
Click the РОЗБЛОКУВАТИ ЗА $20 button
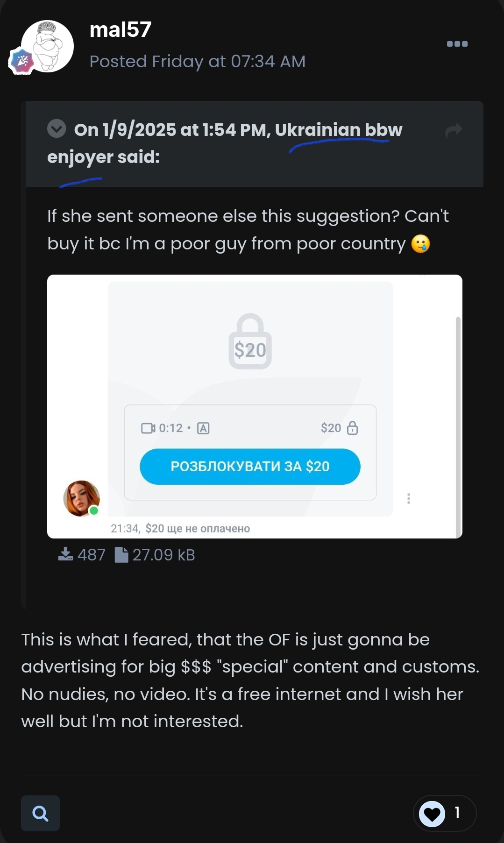[250, 467]
